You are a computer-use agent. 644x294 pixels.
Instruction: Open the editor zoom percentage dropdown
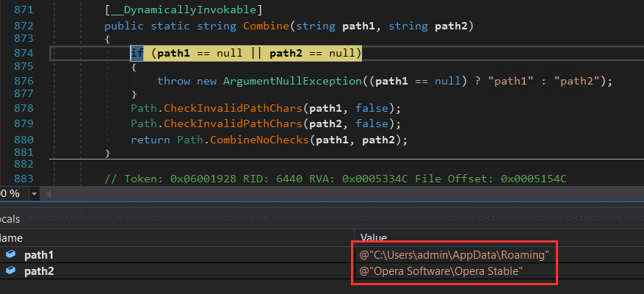(x=34, y=193)
